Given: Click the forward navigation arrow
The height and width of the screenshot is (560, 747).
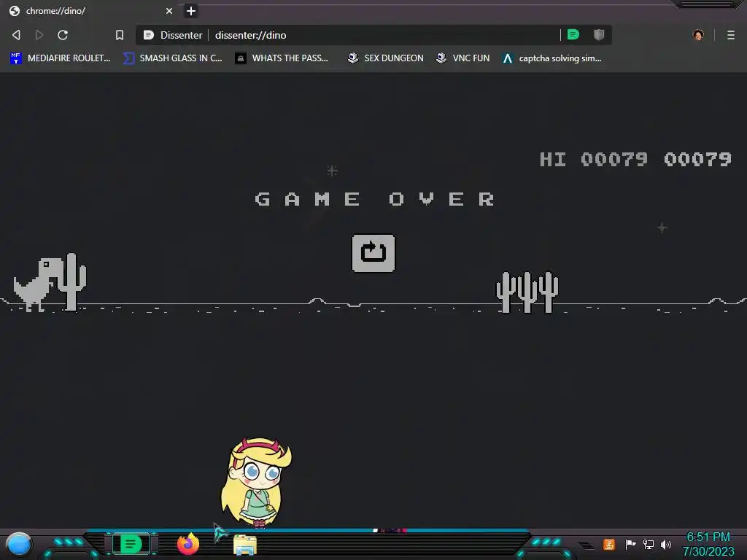Looking at the screenshot, I should click(39, 35).
